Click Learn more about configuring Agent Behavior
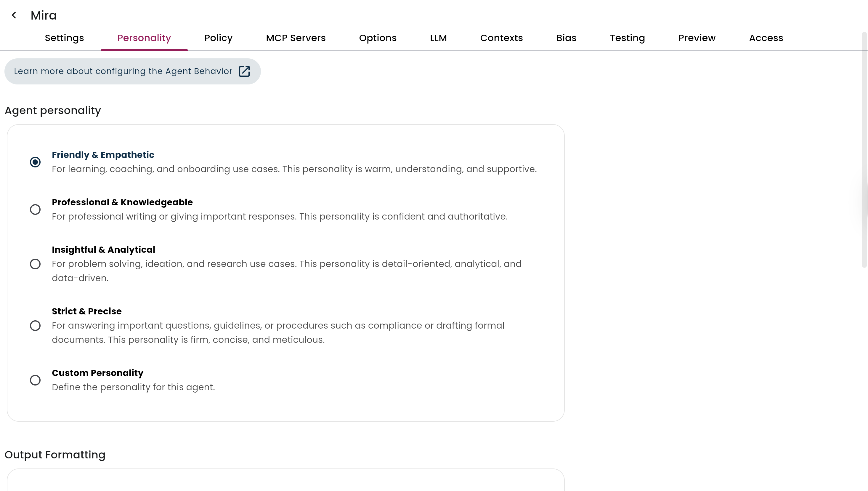868x491 pixels. click(132, 71)
